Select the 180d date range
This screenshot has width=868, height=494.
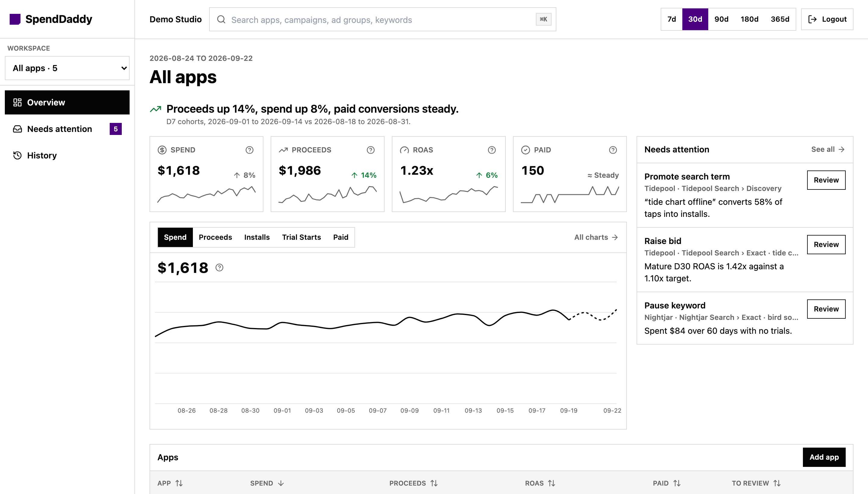[x=750, y=19]
